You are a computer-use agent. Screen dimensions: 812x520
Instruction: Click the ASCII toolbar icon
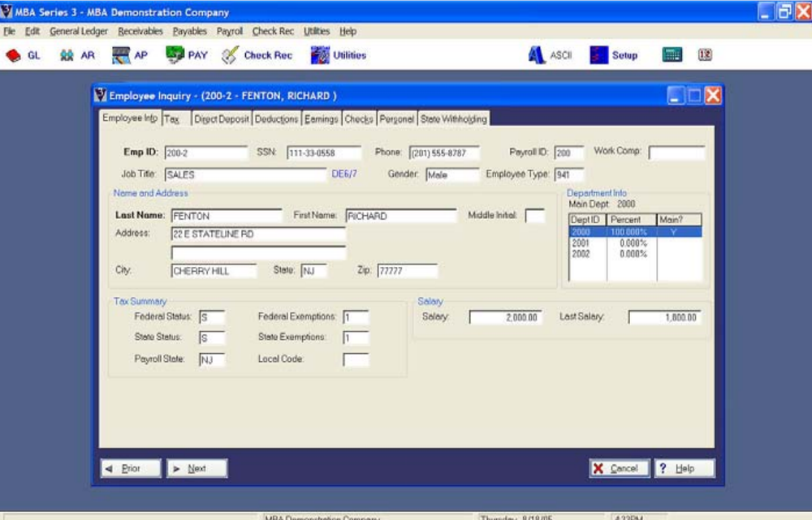pos(550,55)
